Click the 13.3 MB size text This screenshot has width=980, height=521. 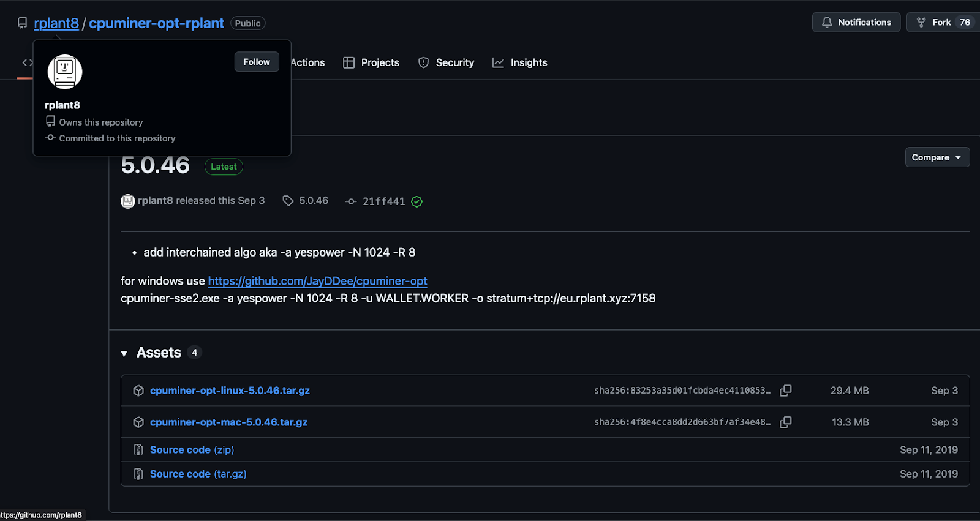(x=850, y=422)
